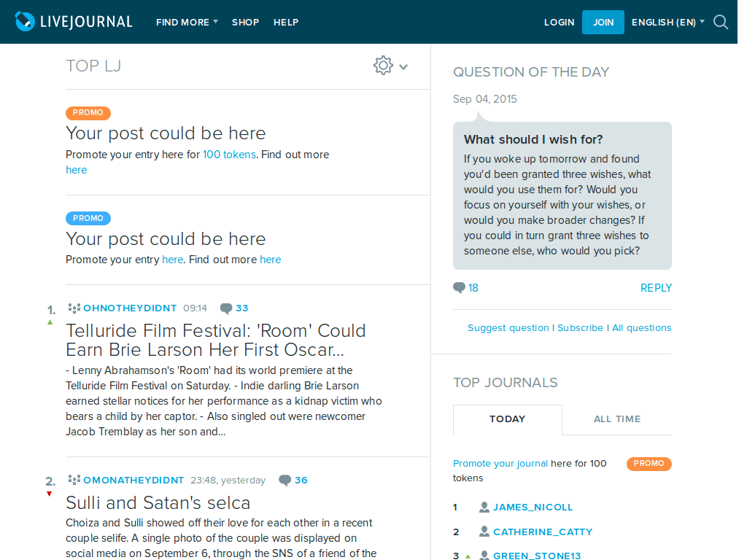The image size is (747, 560).
Task: Click Subscribe link
Action: pyautogui.click(x=580, y=327)
